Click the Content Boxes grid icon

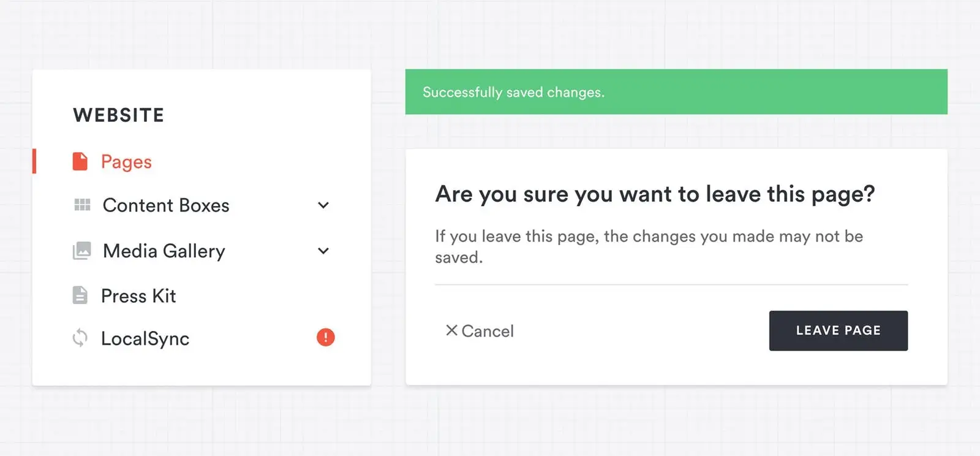82,205
